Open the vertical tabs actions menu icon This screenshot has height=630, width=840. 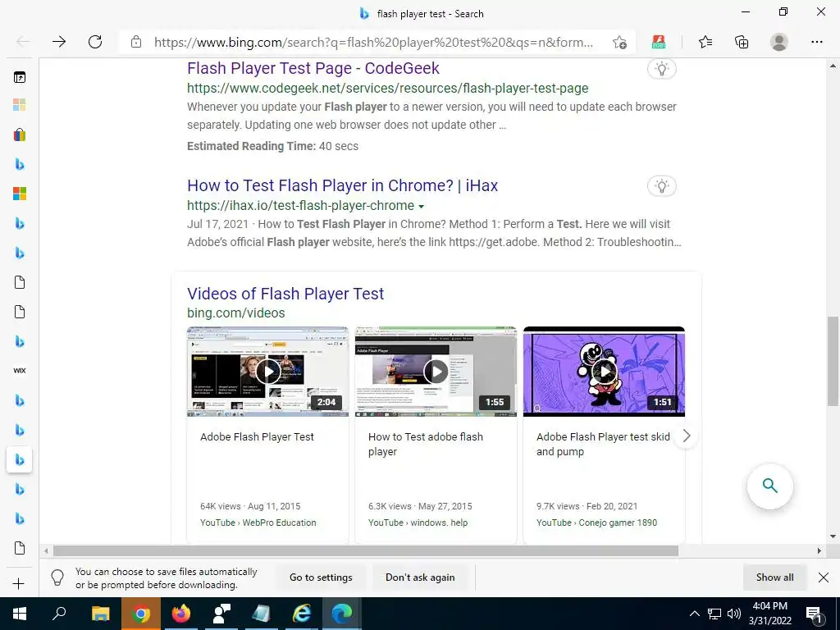(20, 78)
